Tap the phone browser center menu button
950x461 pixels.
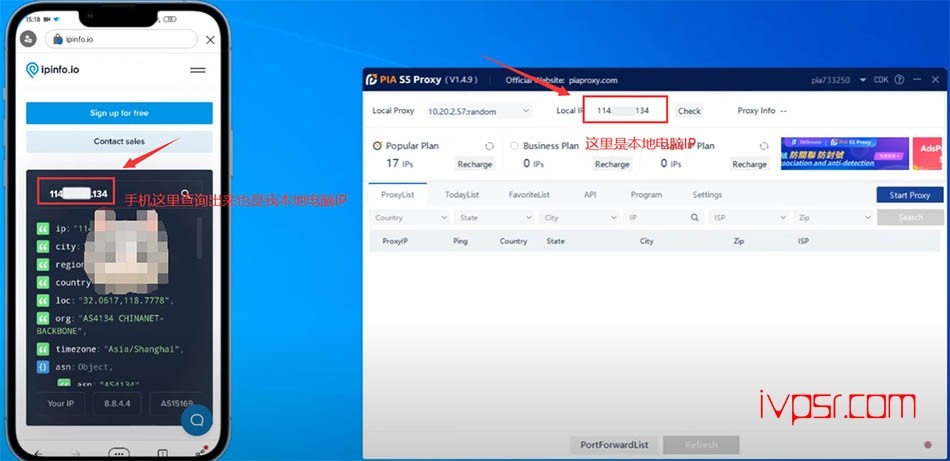tap(119, 454)
